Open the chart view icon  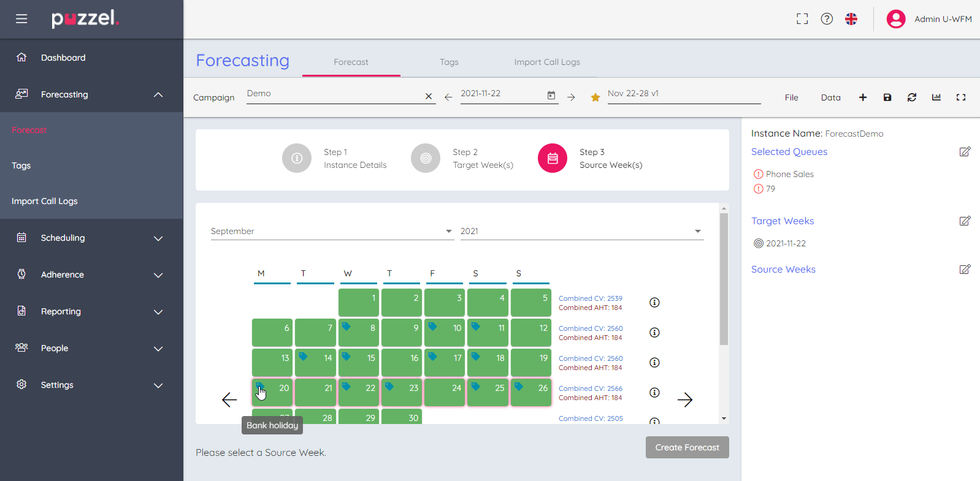click(x=936, y=97)
